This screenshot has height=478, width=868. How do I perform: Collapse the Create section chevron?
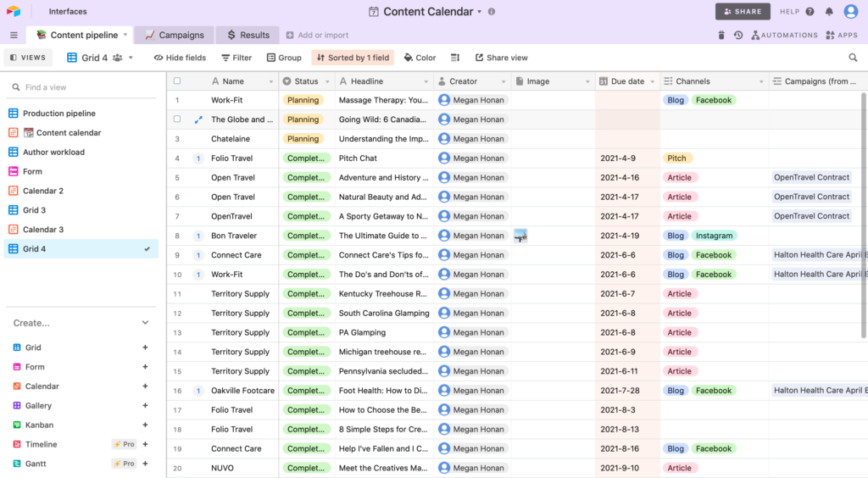coord(145,323)
